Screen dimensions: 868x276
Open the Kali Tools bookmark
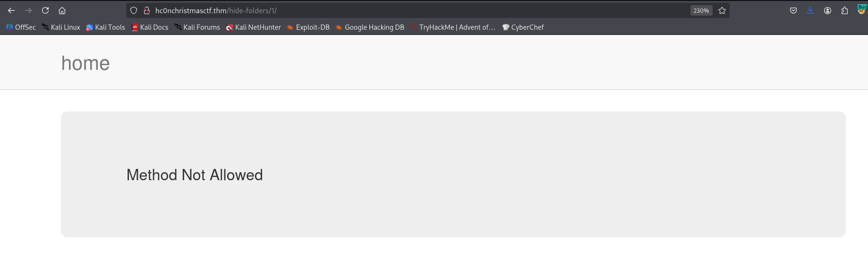105,27
